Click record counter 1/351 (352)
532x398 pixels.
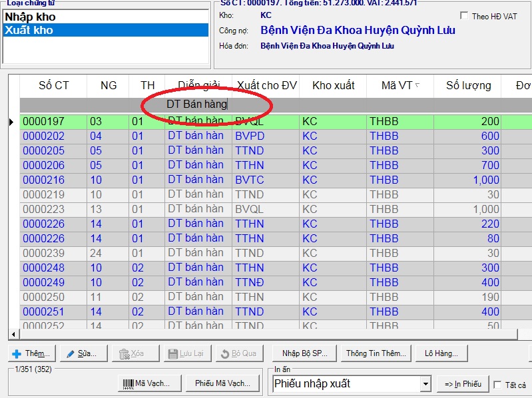[33, 369]
